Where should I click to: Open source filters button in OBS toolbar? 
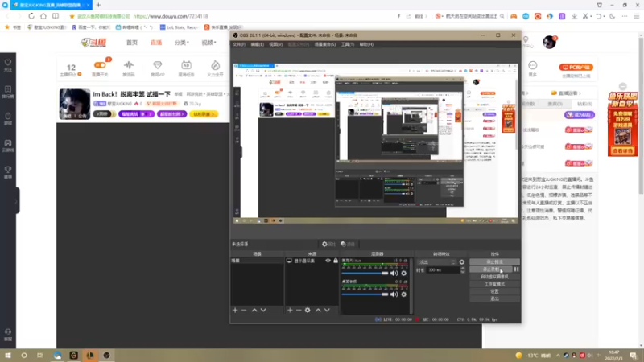[348, 244]
